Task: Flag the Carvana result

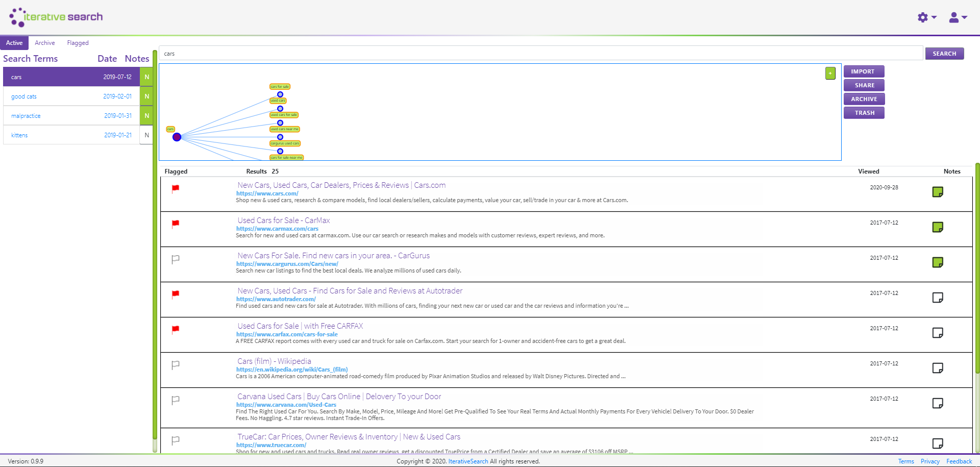Action: click(176, 400)
